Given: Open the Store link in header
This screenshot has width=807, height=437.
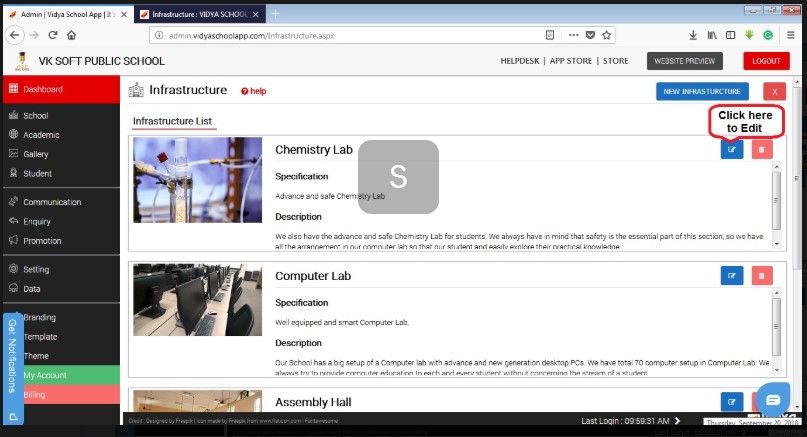Looking at the screenshot, I should pyautogui.click(x=616, y=61).
